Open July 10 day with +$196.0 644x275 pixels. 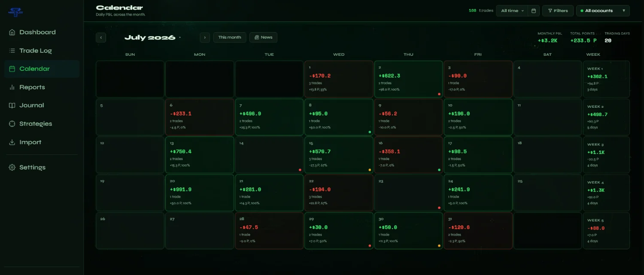coord(478,117)
